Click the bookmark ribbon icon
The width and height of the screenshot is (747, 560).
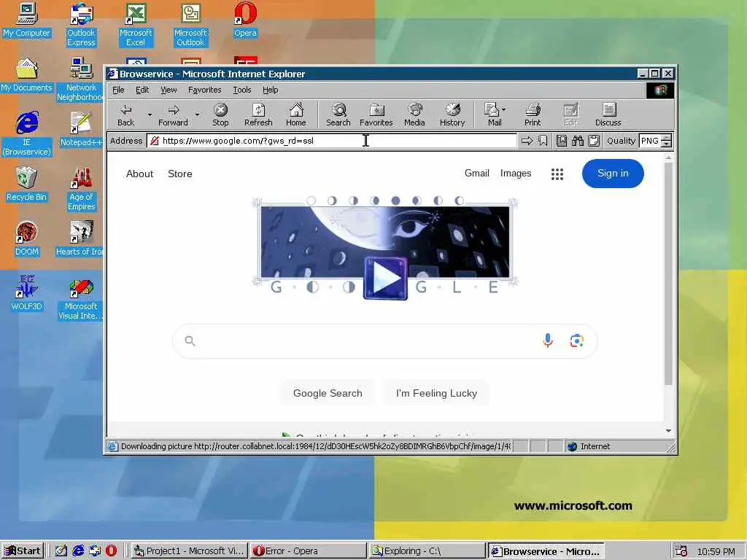[543, 141]
